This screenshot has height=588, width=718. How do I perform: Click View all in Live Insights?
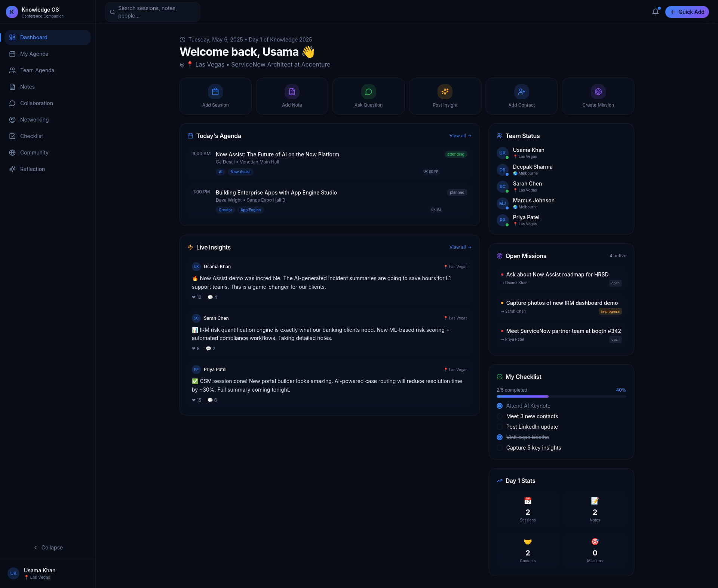coord(460,247)
